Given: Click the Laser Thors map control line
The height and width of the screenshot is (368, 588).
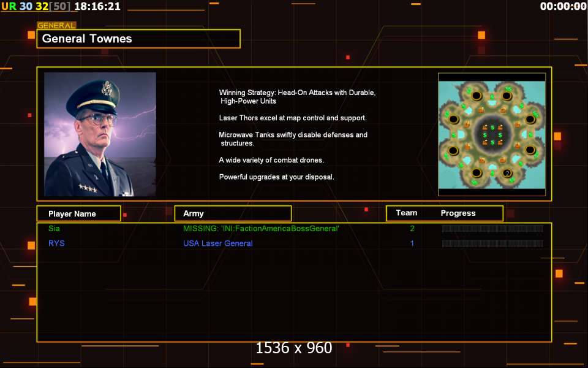Looking at the screenshot, I should coord(293,118).
